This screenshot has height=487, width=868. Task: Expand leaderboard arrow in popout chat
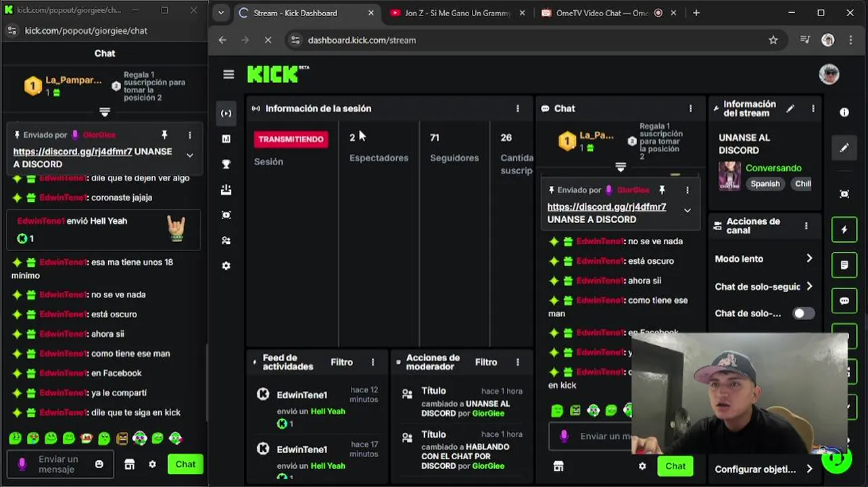tap(105, 112)
